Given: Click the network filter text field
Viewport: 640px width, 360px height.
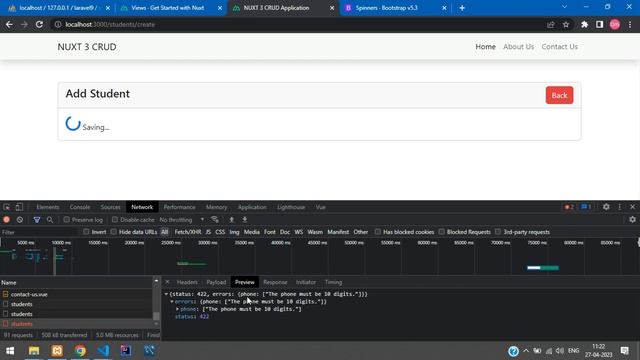Looking at the screenshot, I should [x=40, y=232].
